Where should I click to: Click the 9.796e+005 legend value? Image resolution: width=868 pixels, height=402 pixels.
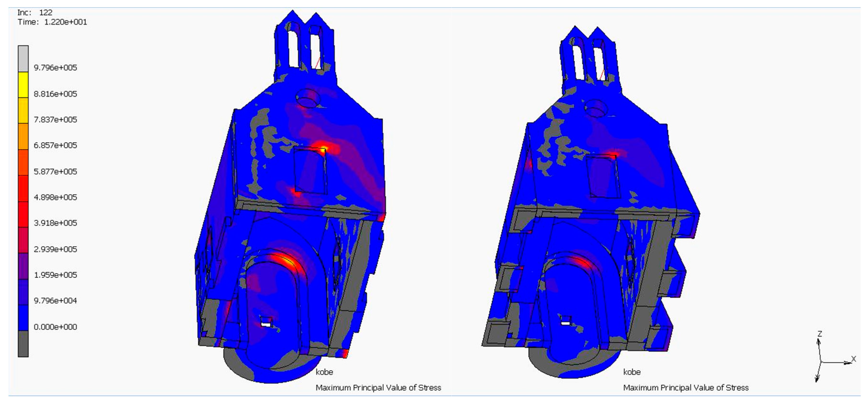tap(55, 67)
